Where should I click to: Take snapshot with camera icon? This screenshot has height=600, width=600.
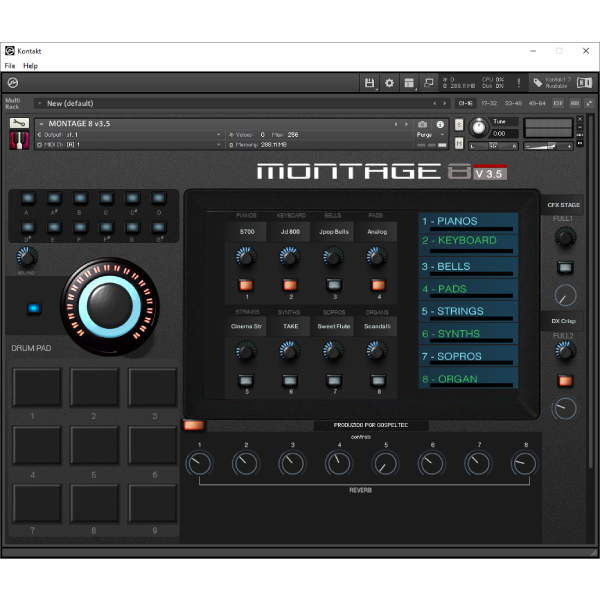pyautogui.click(x=422, y=124)
